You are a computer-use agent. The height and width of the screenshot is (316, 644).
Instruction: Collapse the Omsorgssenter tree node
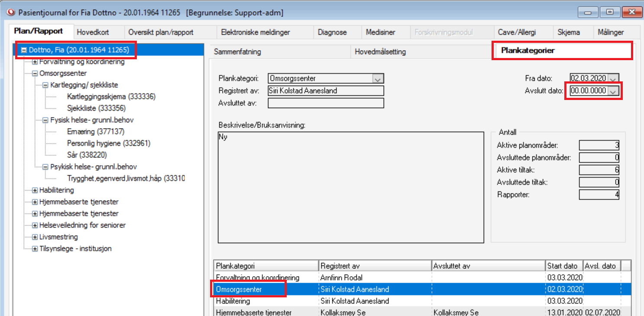pyautogui.click(x=35, y=74)
